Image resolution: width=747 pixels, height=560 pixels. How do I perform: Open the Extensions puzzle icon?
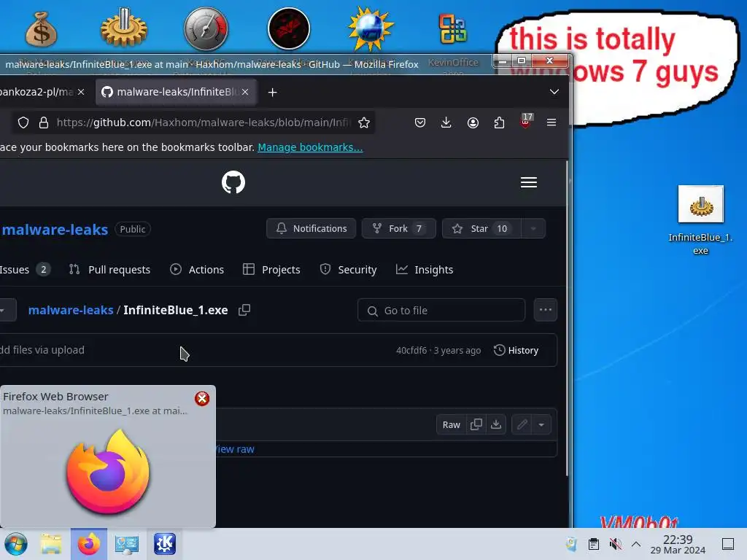click(499, 122)
